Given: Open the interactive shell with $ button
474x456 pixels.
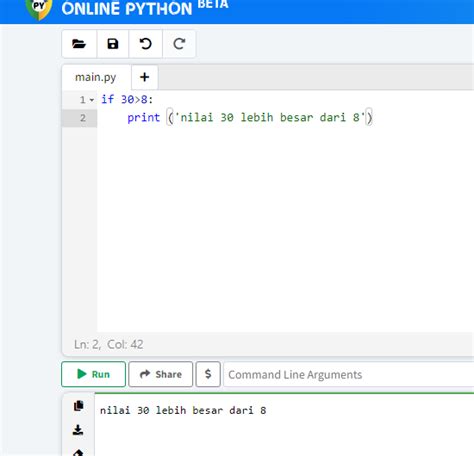Looking at the screenshot, I should click(x=208, y=374).
